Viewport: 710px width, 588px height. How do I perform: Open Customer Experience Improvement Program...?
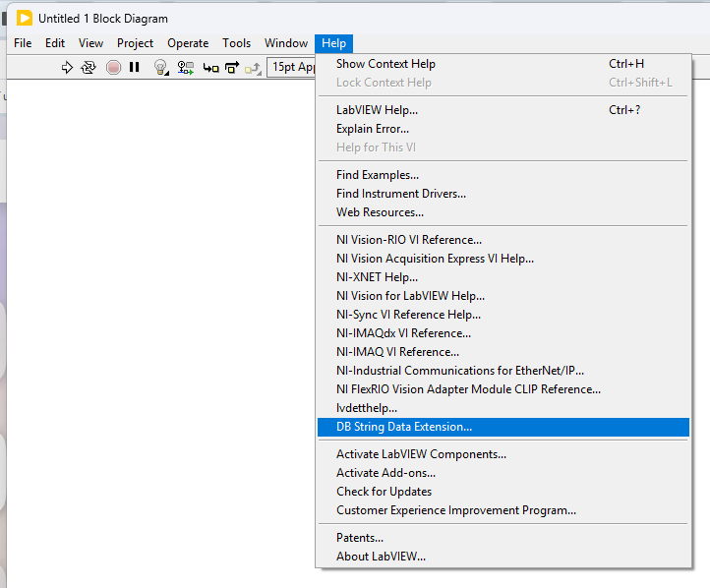coord(503,510)
